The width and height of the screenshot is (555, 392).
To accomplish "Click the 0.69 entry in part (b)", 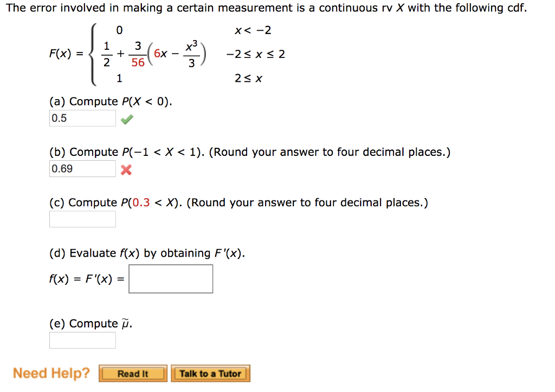I will pos(82,168).
